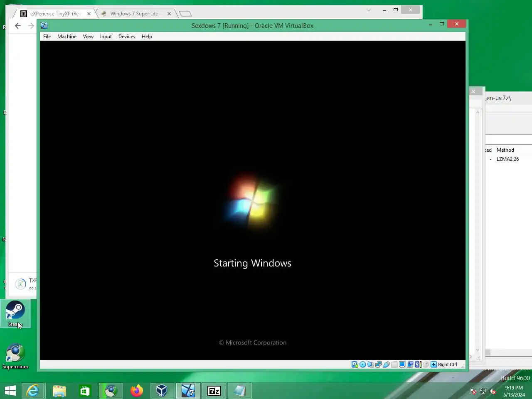Open the Machine menu in VirtualBox
This screenshot has width=532, height=399.
67,37
